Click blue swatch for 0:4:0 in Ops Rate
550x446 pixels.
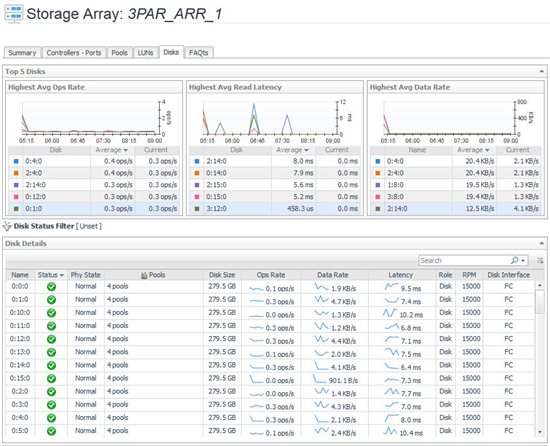pyautogui.click(x=16, y=161)
